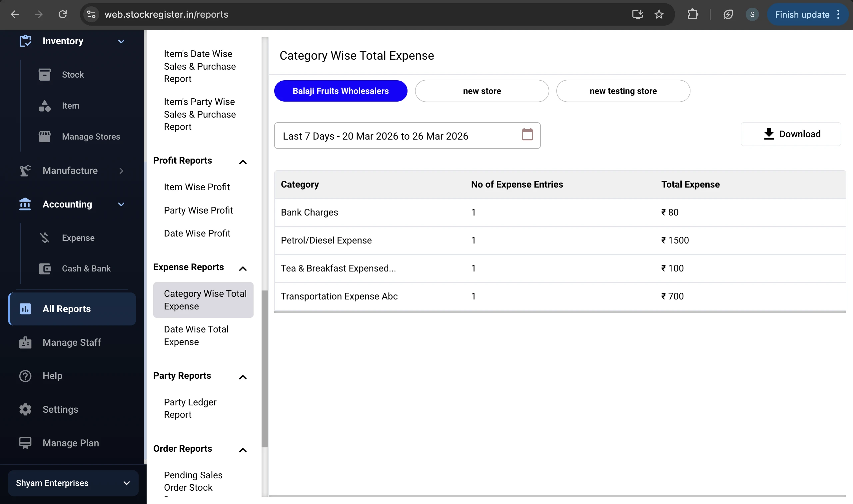Screen dimensions: 853x504
Task: Select the Balaji Fruits Wholesalers store
Action: (x=341, y=91)
